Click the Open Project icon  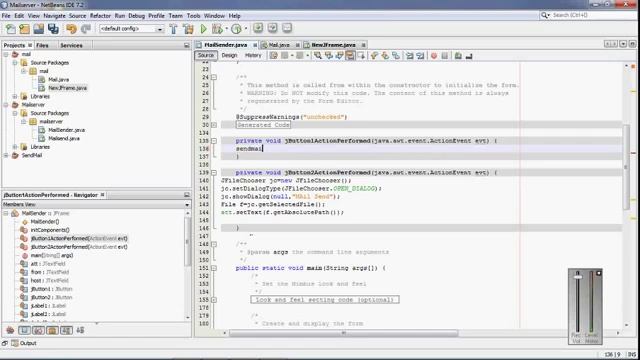point(39,29)
